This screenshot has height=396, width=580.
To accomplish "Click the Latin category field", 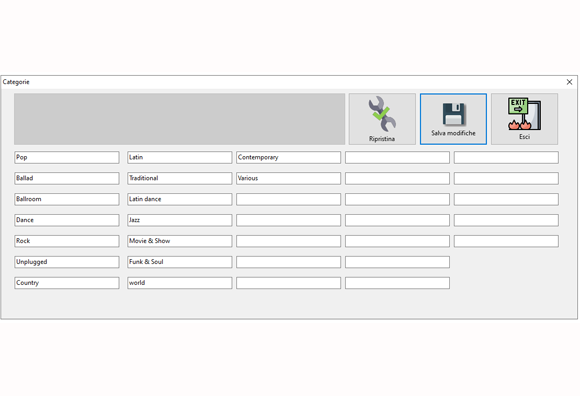I will click(180, 158).
